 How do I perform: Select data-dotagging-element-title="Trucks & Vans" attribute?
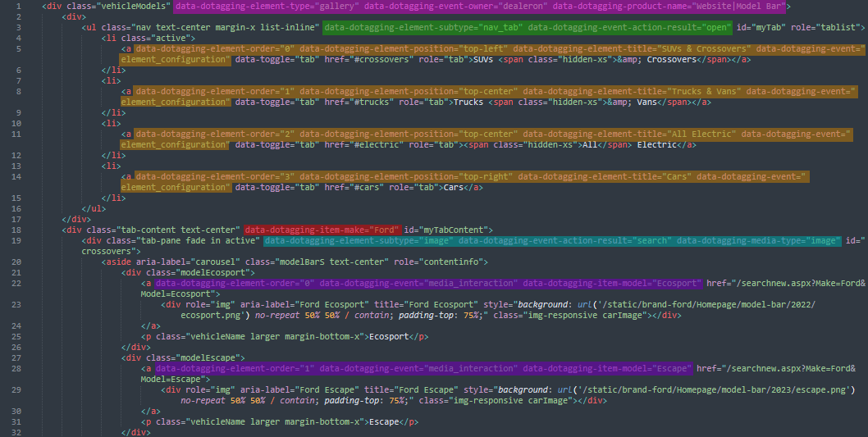tap(633, 91)
